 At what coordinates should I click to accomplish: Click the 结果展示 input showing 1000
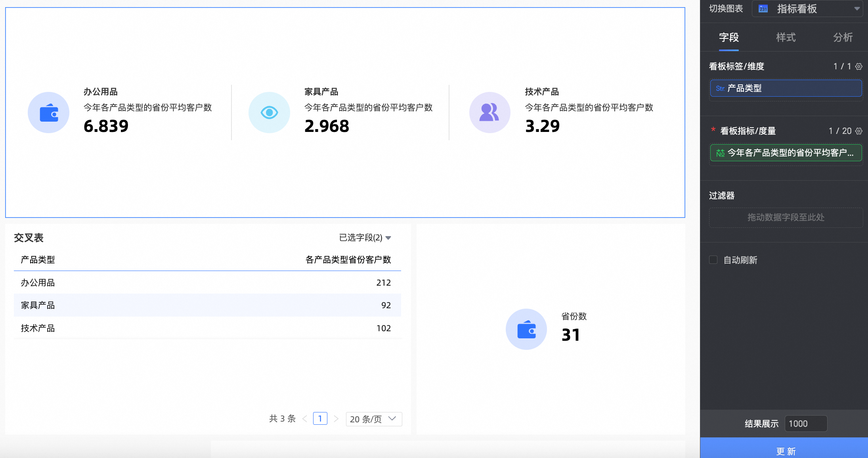(805, 424)
